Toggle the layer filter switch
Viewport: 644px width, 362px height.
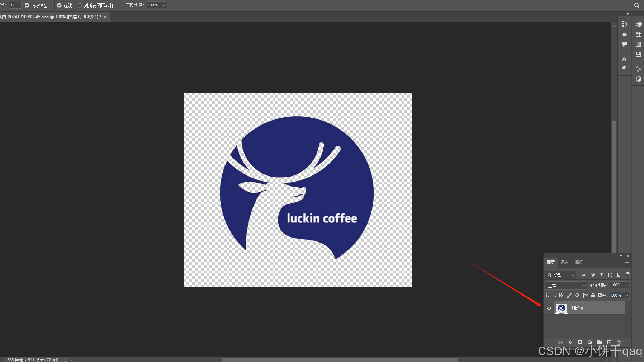pos(628,274)
